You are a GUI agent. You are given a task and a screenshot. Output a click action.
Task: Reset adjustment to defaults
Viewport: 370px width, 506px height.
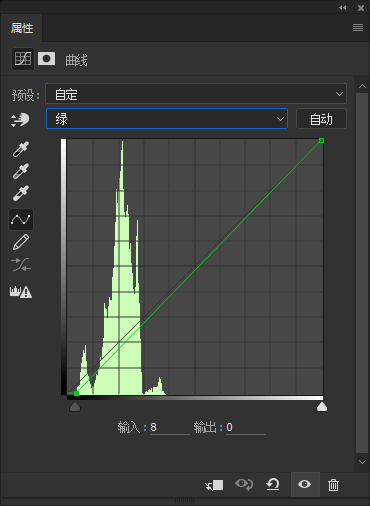click(x=273, y=484)
